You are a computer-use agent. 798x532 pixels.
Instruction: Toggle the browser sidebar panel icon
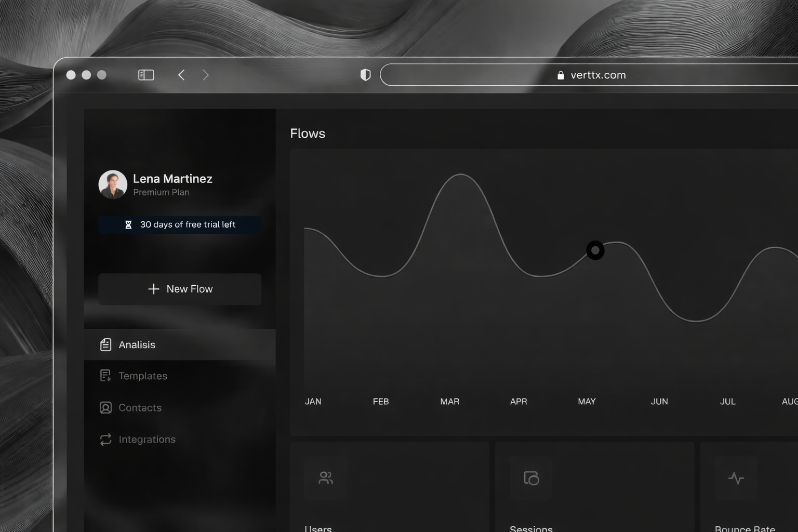[x=146, y=75]
